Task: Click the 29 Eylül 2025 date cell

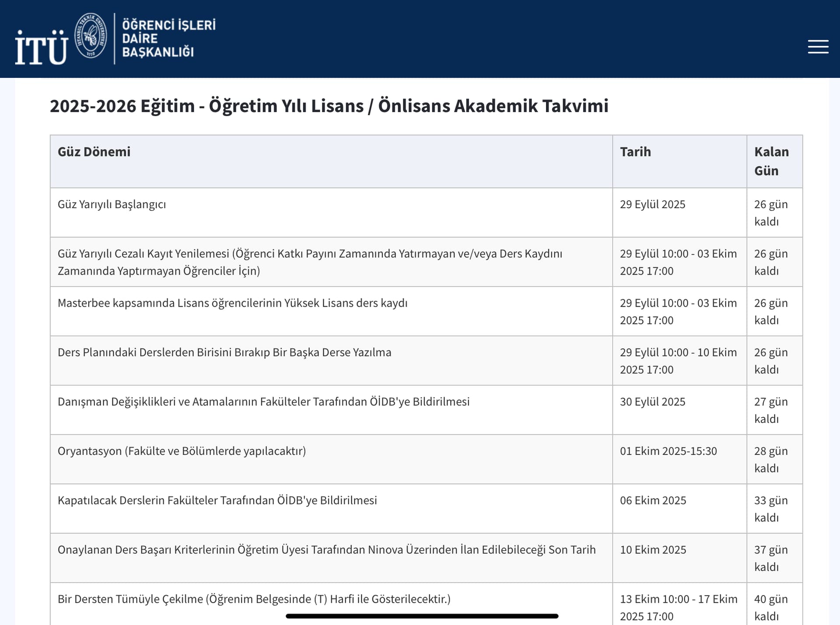Action: [654, 204]
